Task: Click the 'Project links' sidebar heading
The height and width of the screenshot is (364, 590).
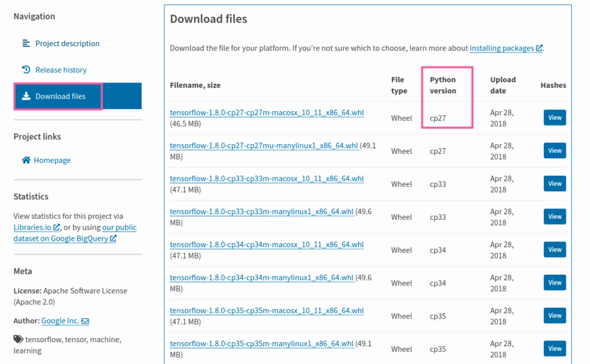Action: click(37, 136)
